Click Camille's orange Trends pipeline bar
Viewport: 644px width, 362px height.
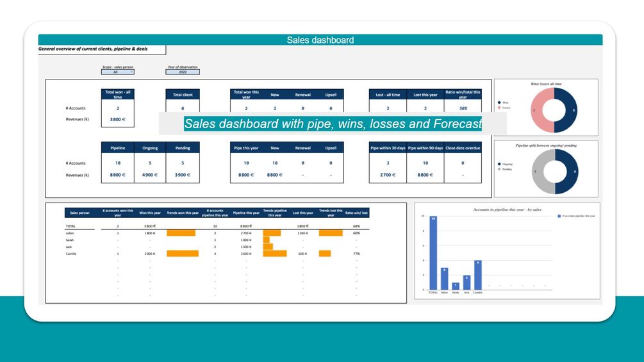point(275,254)
